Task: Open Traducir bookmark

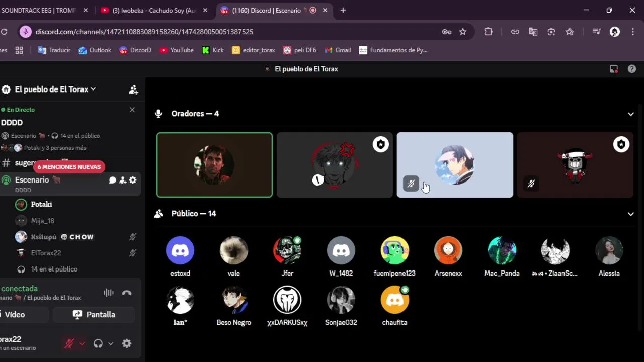Action: click(x=54, y=50)
